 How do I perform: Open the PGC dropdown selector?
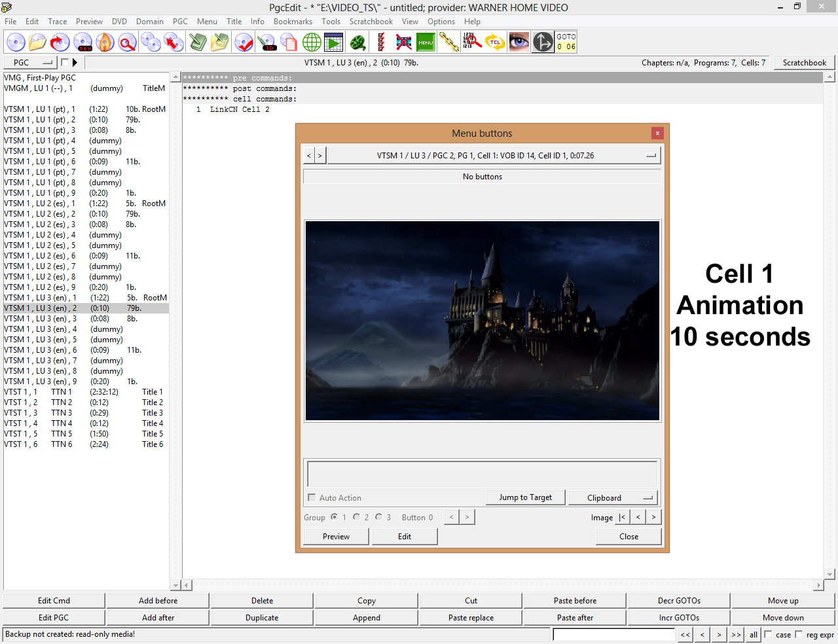(30, 63)
